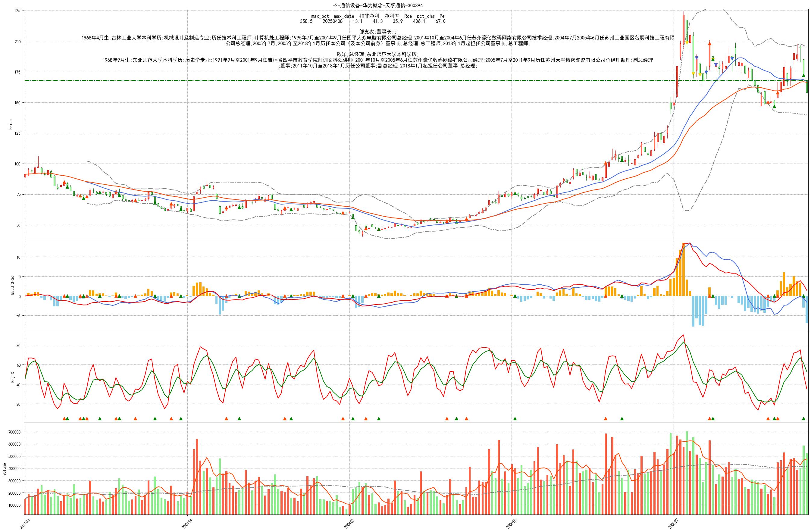Viewport: 811px width, 532px height.
Task: Click the Kdj 3 axis label
Action: (13, 378)
